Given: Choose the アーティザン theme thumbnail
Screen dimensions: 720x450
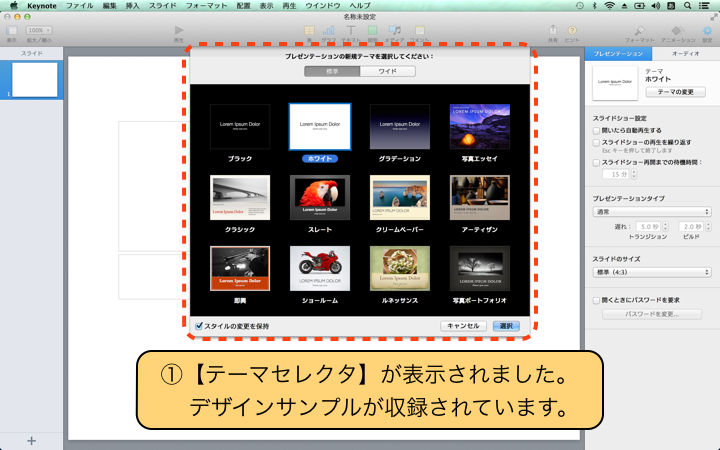Looking at the screenshot, I should 480,197.
